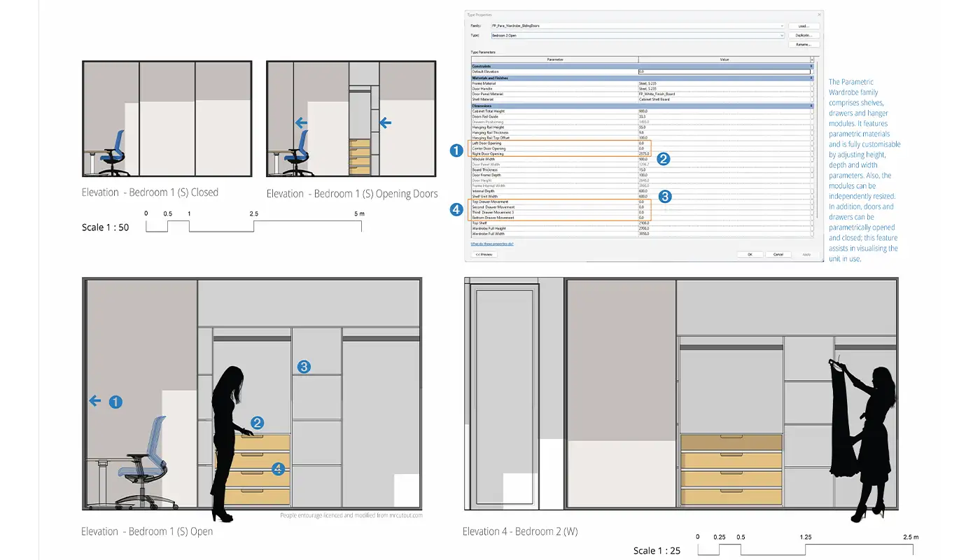Viewport: 980px width, 560px height.
Task: Click marker 3 on the wardrobe shelf in elevation
Action: [x=303, y=367]
